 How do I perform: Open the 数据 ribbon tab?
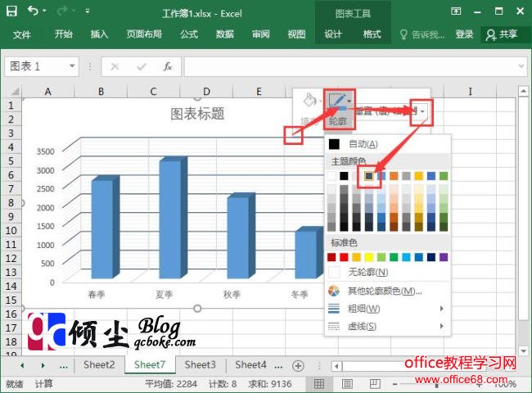coord(224,34)
